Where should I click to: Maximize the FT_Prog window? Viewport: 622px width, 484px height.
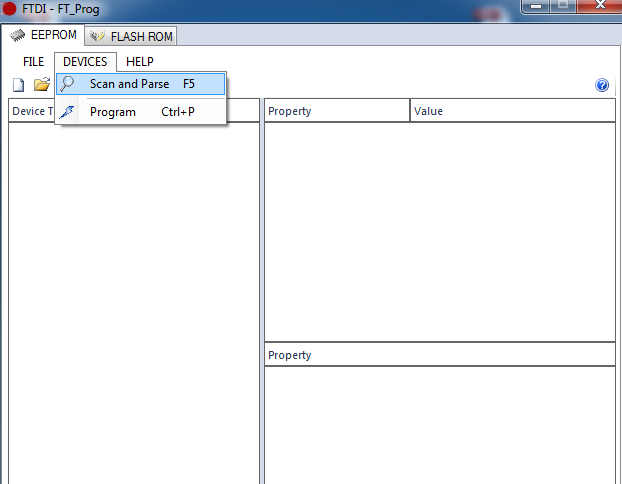[x=563, y=6]
